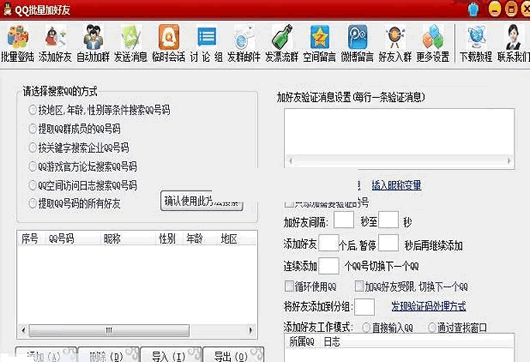Screen dimensions: 530x362
Task: Open the 插入昵称变量 link
Action: 396,185
